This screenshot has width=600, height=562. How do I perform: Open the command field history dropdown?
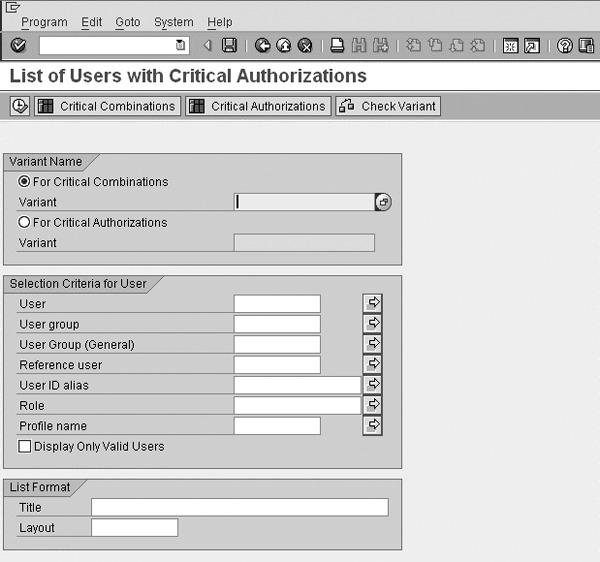[x=181, y=45]
